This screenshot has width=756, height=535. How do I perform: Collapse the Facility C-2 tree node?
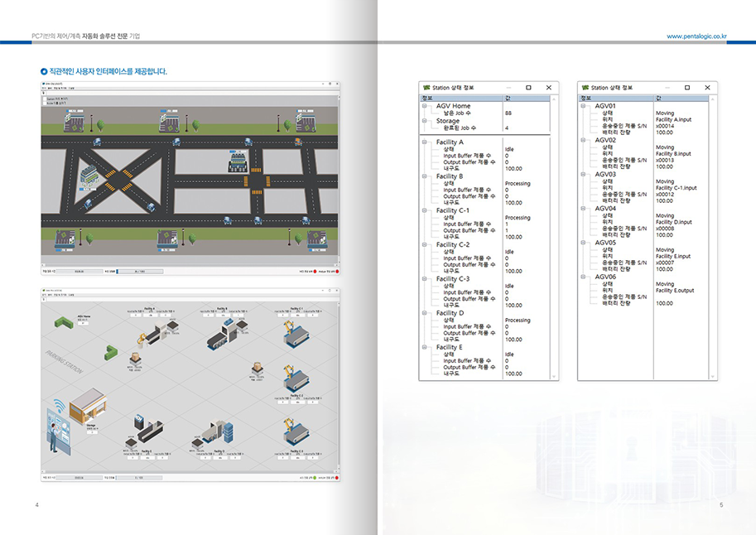(x=425, y=245)
